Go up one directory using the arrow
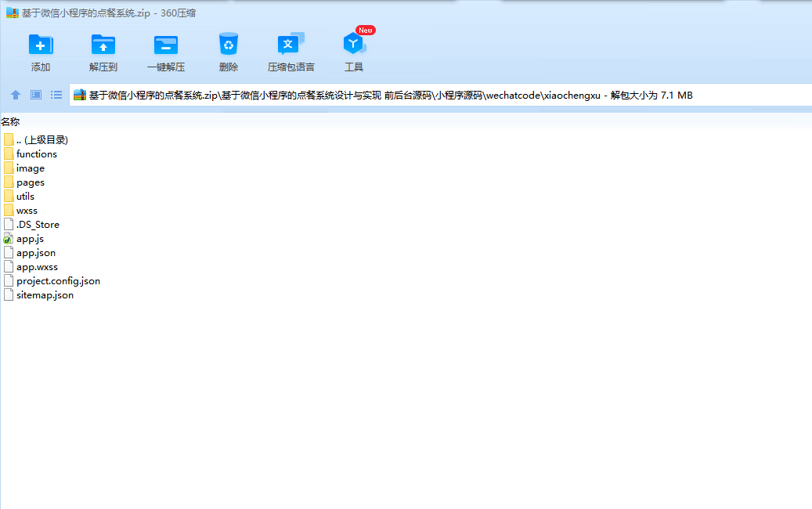The width and height of the screenshot is (812, 509). [x=16, y=95]
